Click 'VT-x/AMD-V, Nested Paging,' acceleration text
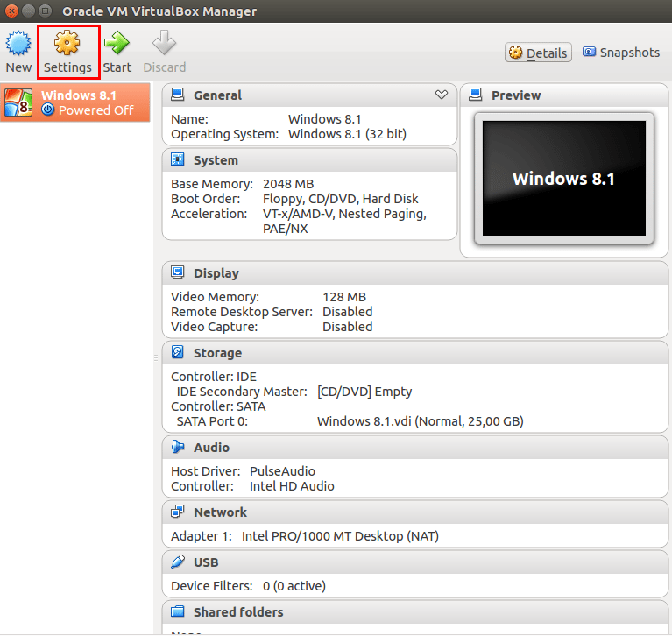The height and width of the screenshot is (636, 672). pos(344,214)
